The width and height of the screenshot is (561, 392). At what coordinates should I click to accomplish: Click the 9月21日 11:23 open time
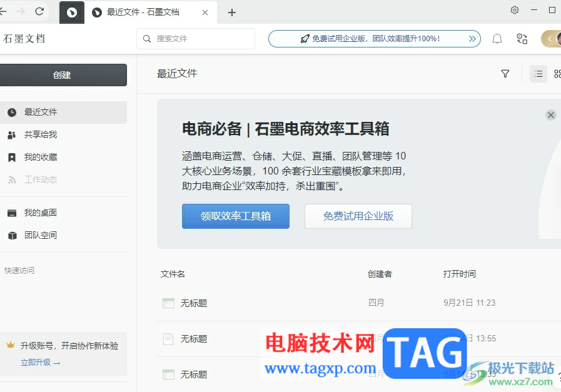(470, 303)
